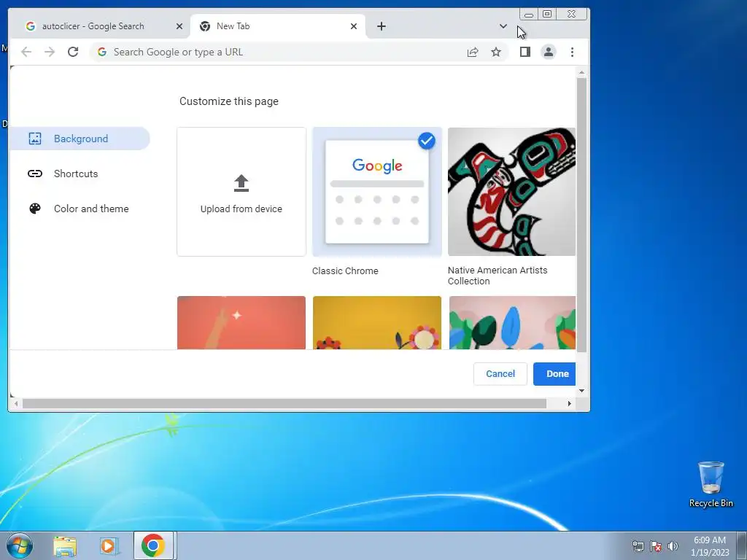Open the Action Center flag icon
This screenshot has height=560, width=747.
click(656, 546)
